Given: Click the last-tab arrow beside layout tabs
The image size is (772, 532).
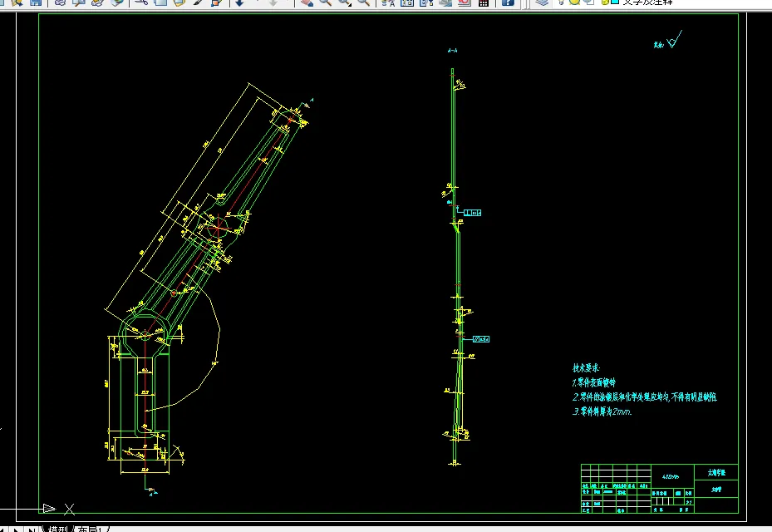Looking at the screenshot, I should coord(31,530).
